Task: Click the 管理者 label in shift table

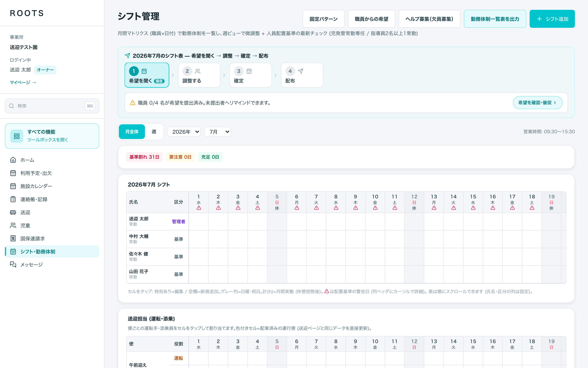Action: point(178,221)
